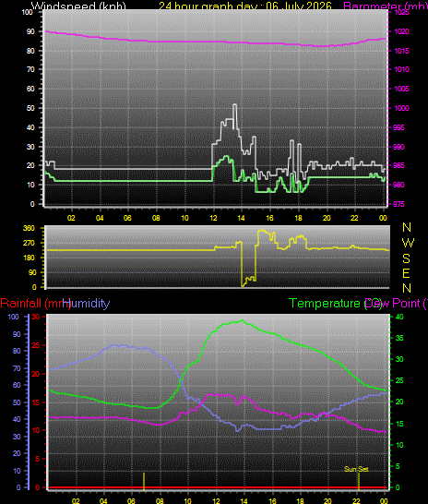428x504 pixels.
Task: Click hour 12 on the windspeed chart axis
Action: tap(213, 218)
